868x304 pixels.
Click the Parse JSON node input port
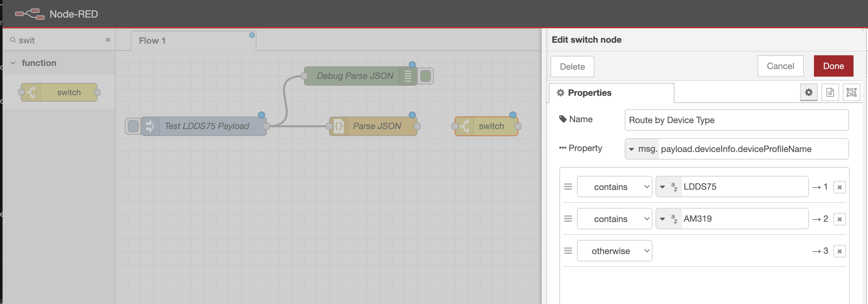click(x=329, y=126)
